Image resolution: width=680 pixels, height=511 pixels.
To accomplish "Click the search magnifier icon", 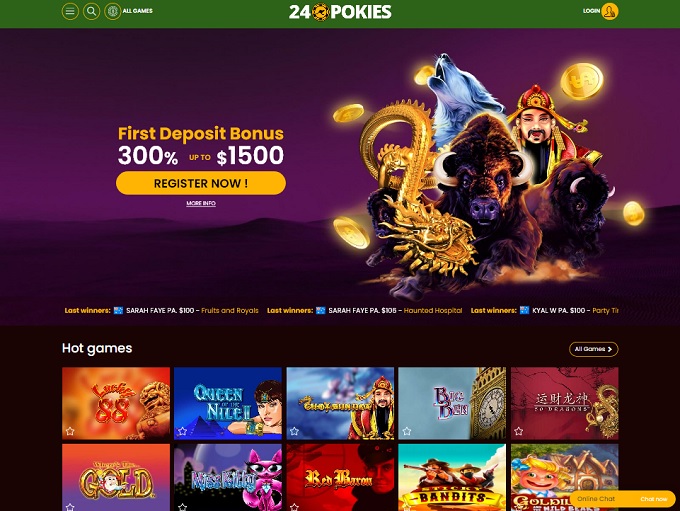I will coord(92,11).
